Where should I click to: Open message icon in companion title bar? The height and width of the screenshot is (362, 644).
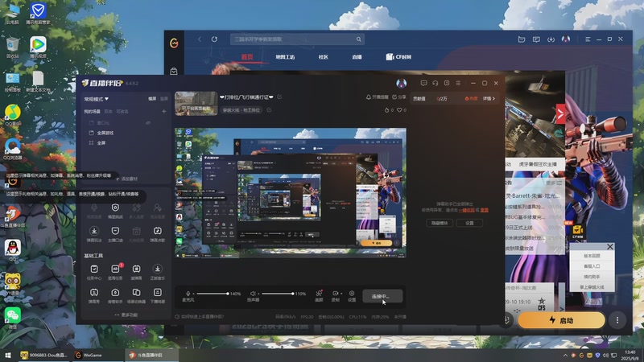coord(424,83)
